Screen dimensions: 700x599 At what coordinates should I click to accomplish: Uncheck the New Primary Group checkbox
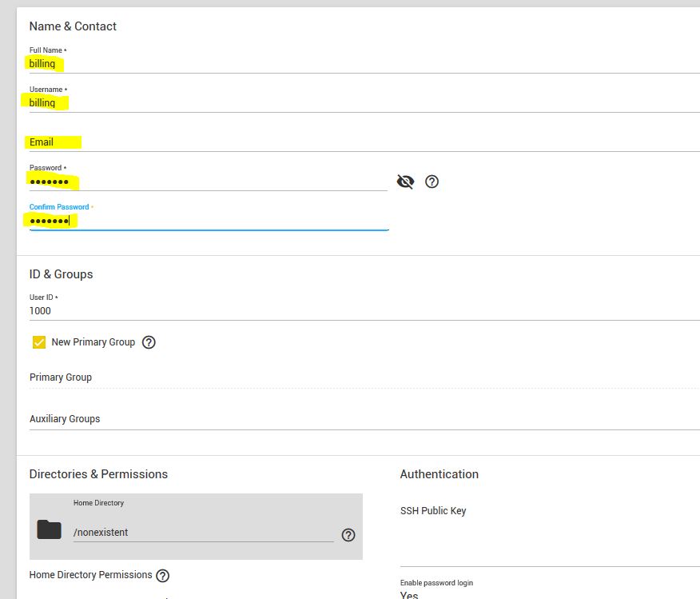point(39,342)
